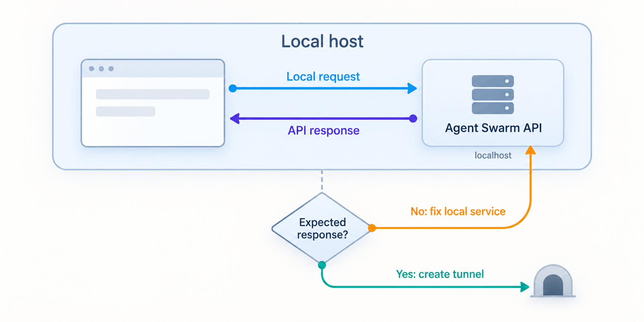Click the long gray bar in browser mockup
Viewport: 644px width, 322px height.
tap(153, 94)
